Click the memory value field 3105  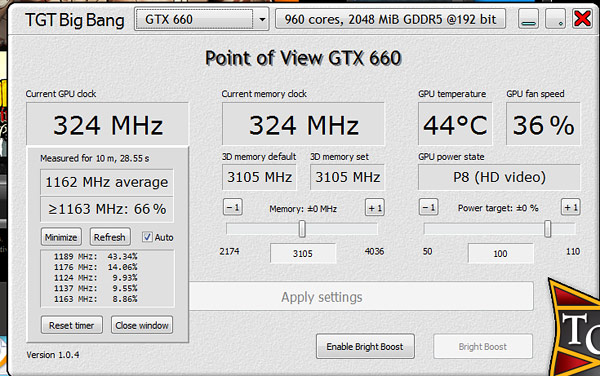[303, 253]
